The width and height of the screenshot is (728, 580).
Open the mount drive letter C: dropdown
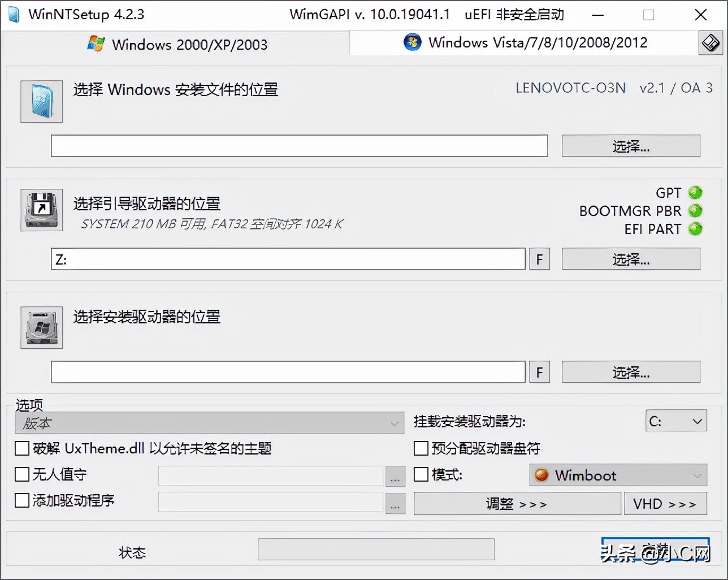coord(676,421)
